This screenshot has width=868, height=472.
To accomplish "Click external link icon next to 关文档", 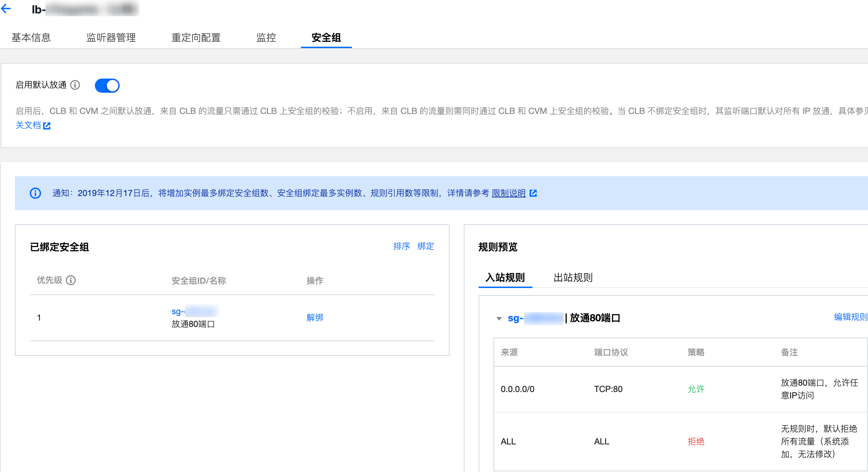I will [47, 126].
